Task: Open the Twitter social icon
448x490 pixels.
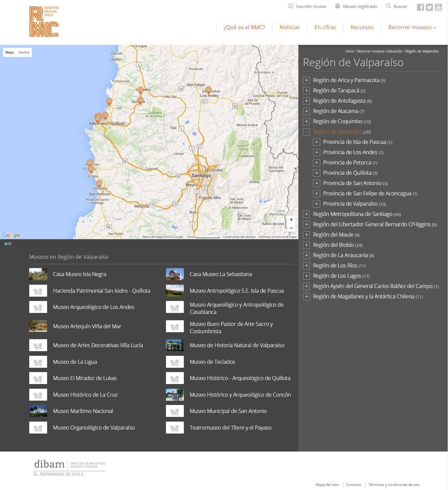Action: pos(429,7)
